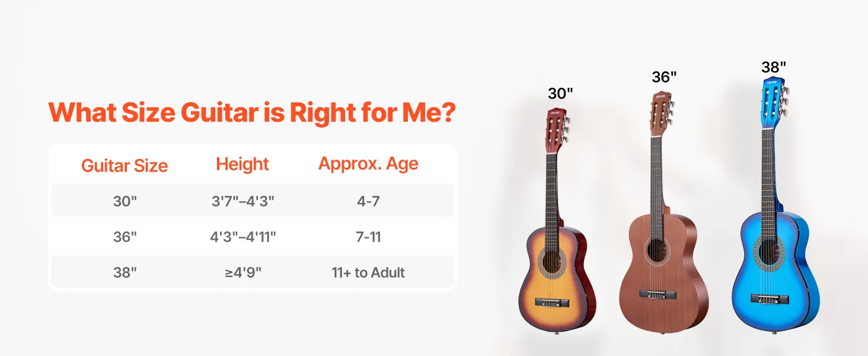This screenshot has width=868, height=356.
Task: Click the 7-11 age cell
Action: tap(368, 237)
